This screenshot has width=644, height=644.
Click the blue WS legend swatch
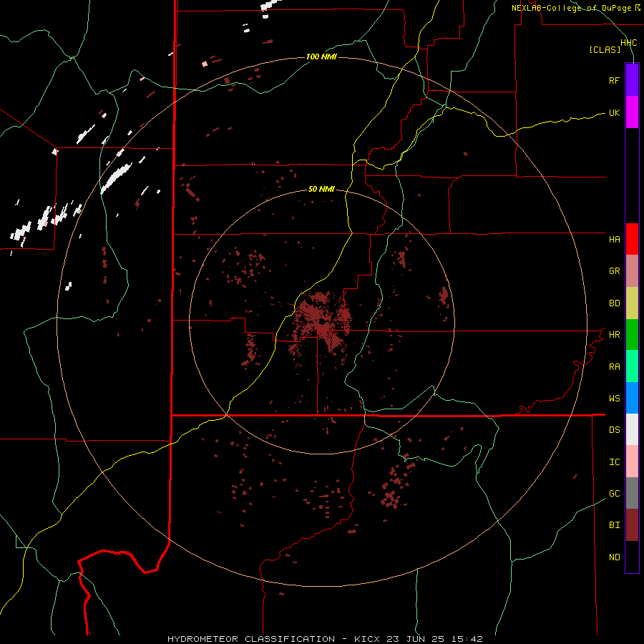632,398
